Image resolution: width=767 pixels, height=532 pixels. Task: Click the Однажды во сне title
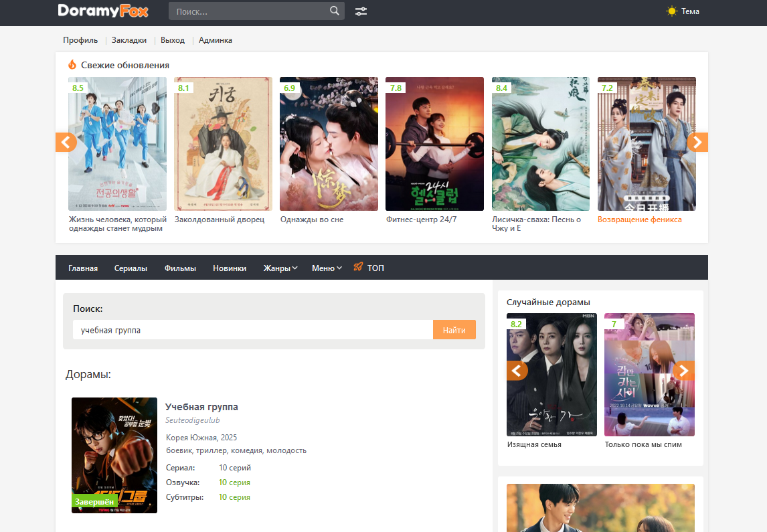[312, 219]
